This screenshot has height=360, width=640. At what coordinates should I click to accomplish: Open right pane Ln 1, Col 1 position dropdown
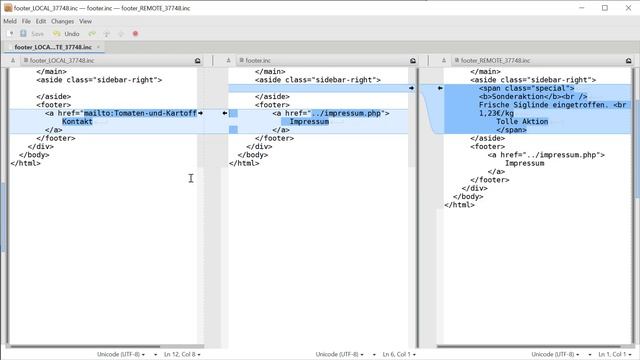coord(615,354)
